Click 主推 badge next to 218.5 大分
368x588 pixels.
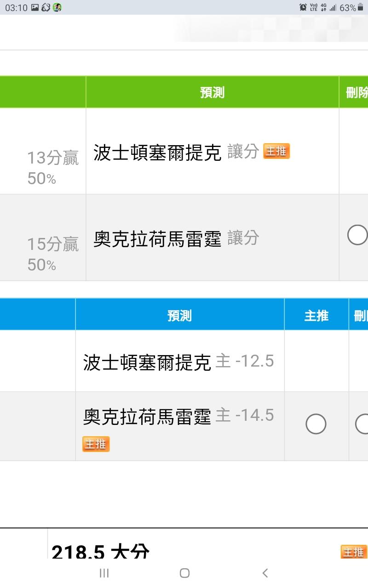(353, 552)
